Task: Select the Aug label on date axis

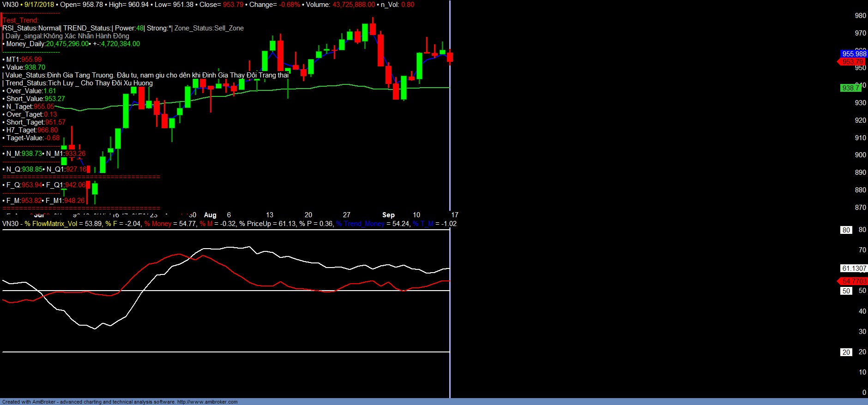Action: tap(210, 215)
